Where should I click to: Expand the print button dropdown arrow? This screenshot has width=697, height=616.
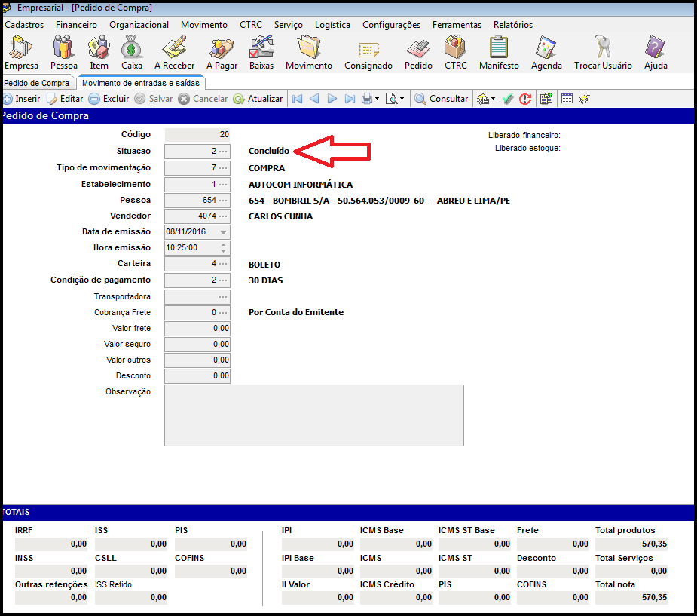(x=377, y=99)
